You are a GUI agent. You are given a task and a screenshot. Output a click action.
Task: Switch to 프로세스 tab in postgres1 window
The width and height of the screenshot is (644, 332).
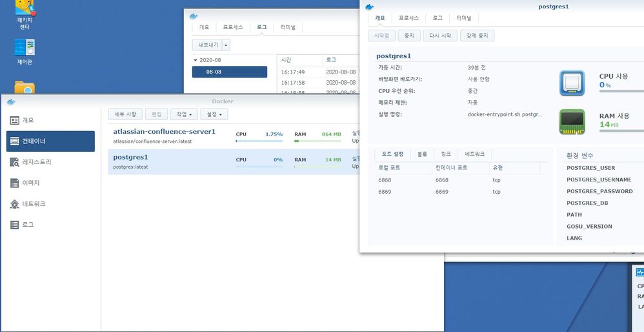click(x=408, y=19)
